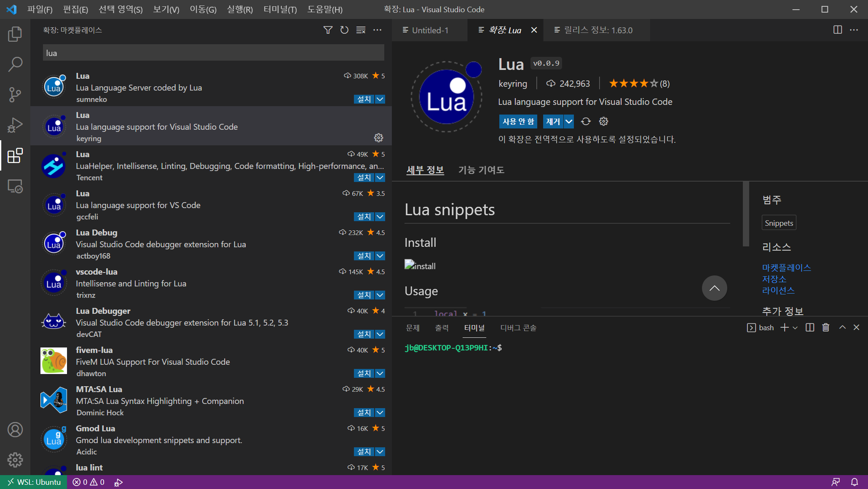Open the Manage gear in activity bar

click(15, 460)
